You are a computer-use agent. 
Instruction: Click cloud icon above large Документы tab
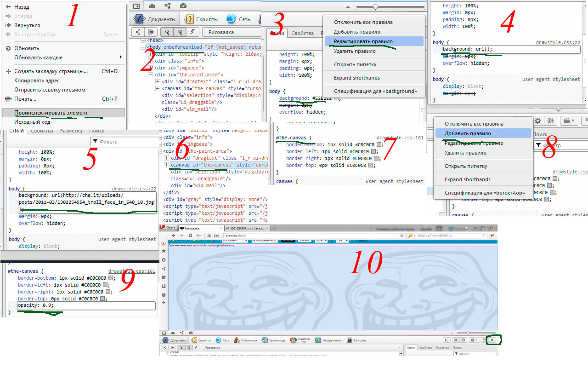pos(152,6)
